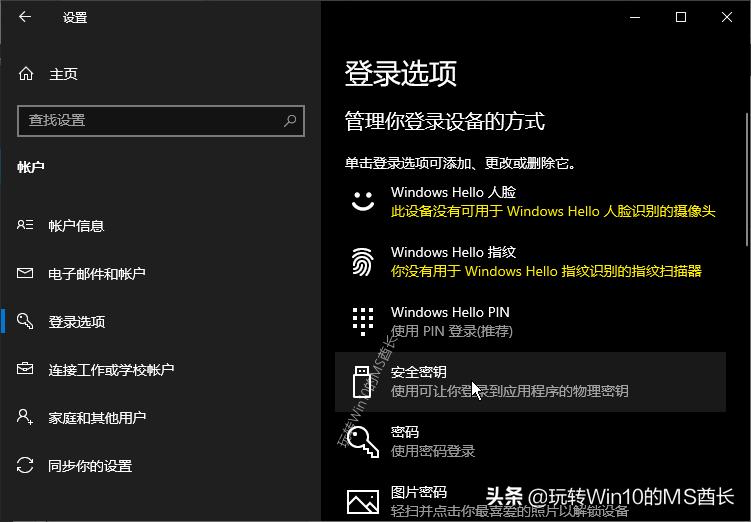Click the password key icon
Viewport: 751px width, 522px height.
point(363,442)
